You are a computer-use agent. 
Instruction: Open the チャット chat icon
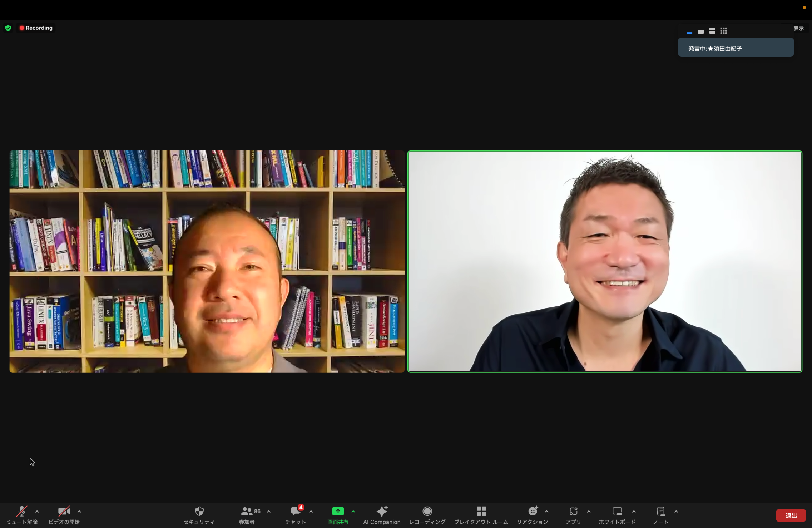pyautogui.click(x=296, y=512)
